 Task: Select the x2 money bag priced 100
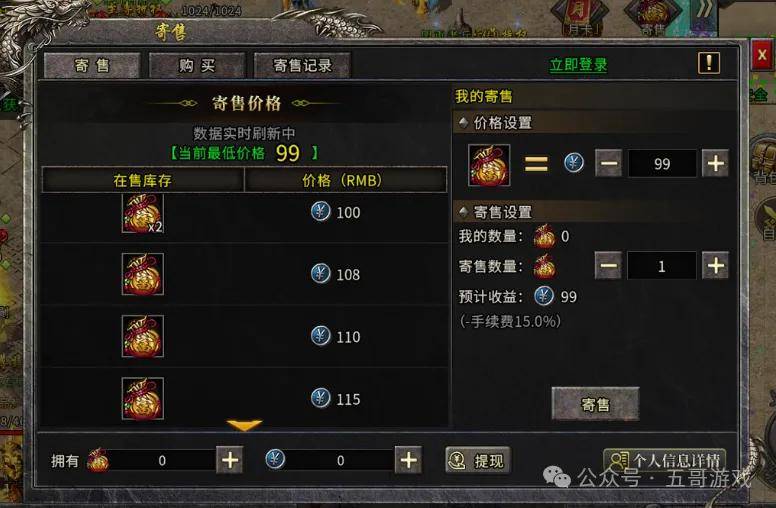click(x=143, y=213)
